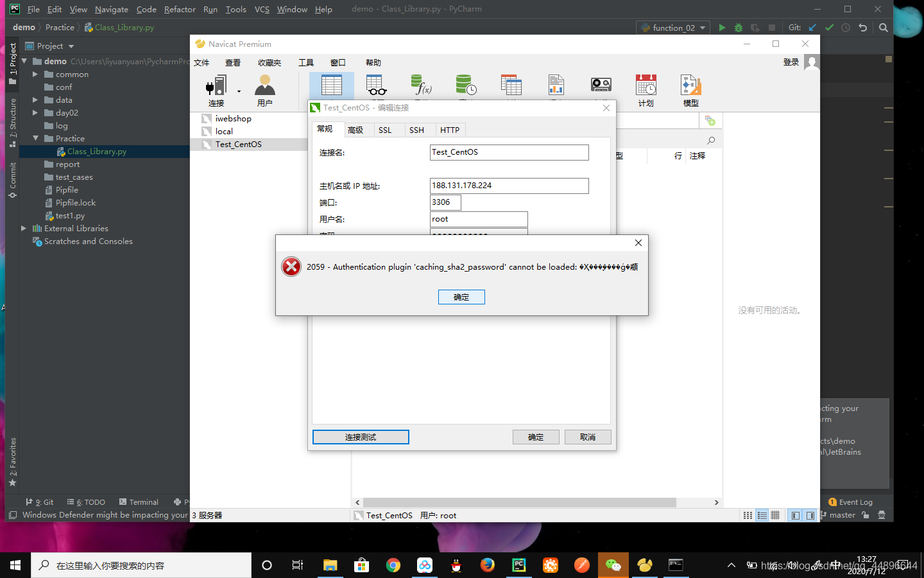The image size is (924, 578).
Task: Update project with the blue Git arrow
Action: pyautogui.click(x=812, y=28)
